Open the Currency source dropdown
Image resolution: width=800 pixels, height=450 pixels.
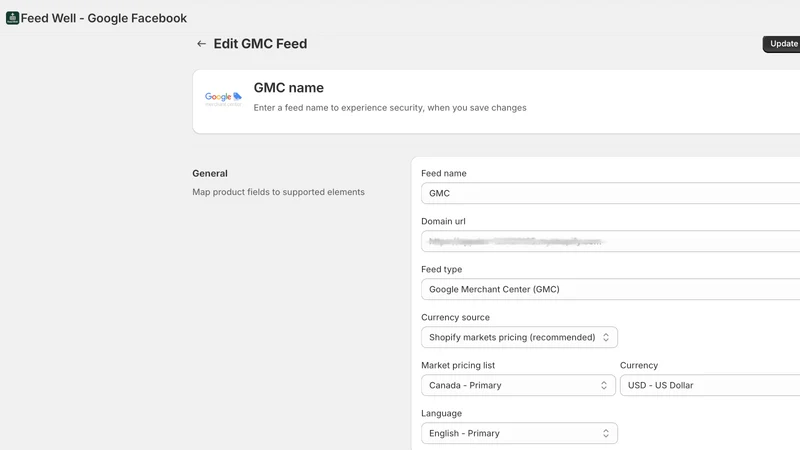[x=519, y=337]
